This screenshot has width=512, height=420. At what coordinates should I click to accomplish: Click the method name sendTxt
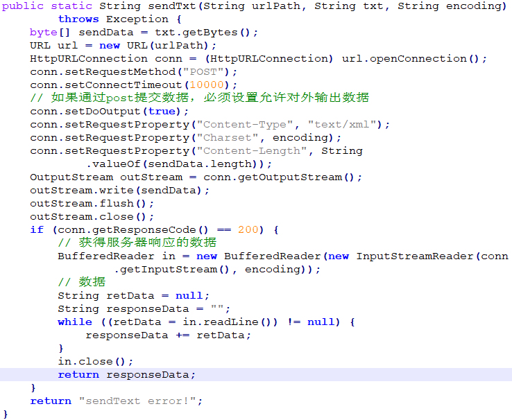coord(172,6)
